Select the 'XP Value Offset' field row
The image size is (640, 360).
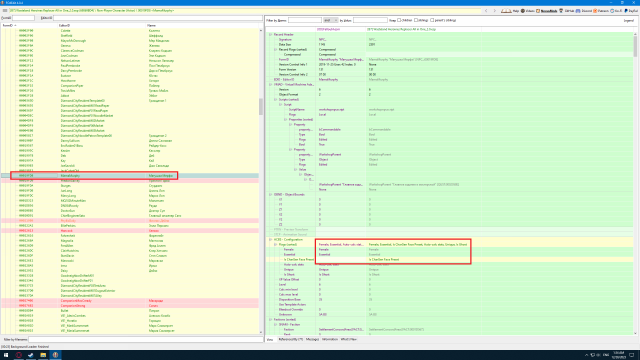tap(450, 280)
